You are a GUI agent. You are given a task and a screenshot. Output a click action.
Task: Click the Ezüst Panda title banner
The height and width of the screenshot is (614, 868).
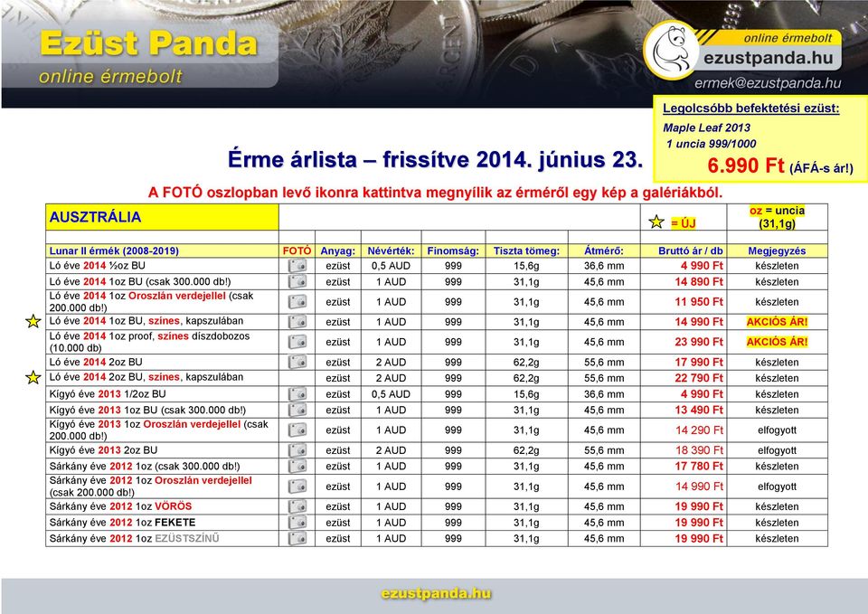click(x=149, y=43)
